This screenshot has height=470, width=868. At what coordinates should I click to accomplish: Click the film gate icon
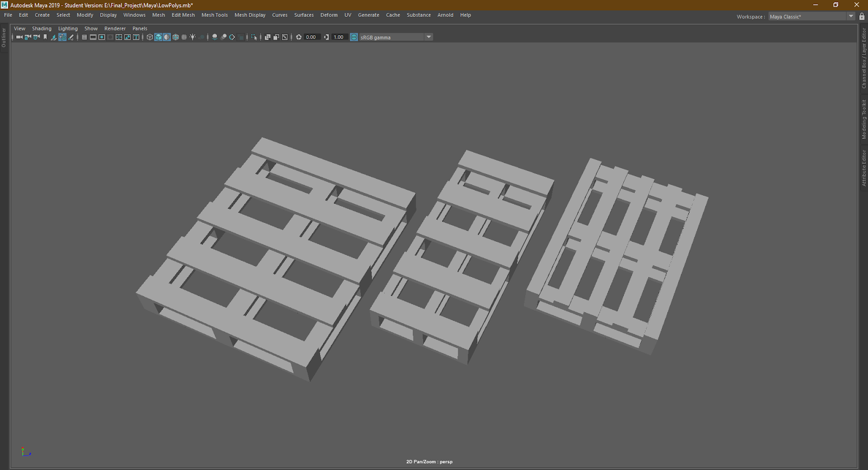click(93, 37)
